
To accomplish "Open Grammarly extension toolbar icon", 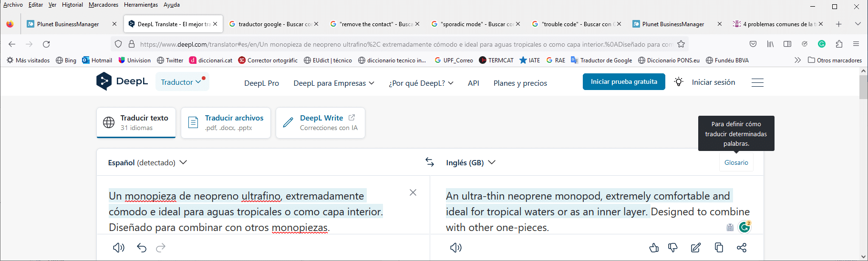I will tap(822, 44).
